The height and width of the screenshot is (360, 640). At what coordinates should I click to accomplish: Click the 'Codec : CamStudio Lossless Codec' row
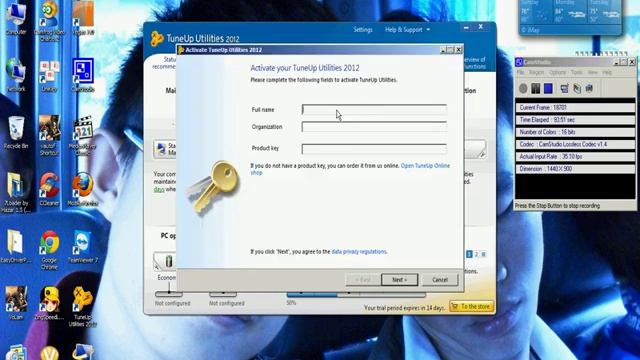575,144
